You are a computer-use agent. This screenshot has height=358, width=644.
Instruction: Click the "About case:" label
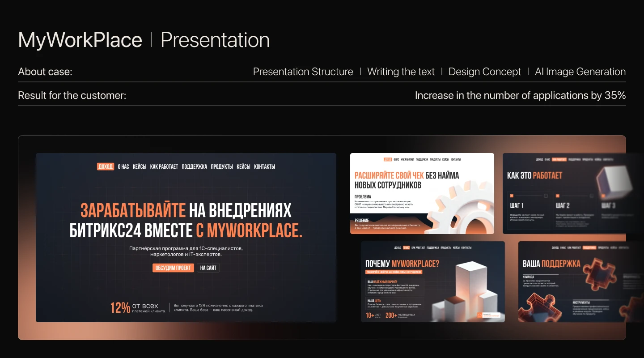click(x=45, y=72)
